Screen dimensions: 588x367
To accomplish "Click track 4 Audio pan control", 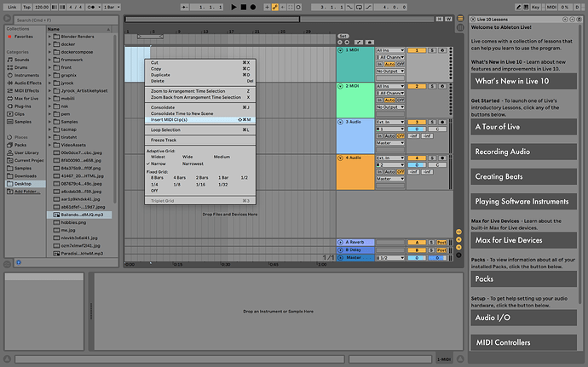I will pos(437,165).
